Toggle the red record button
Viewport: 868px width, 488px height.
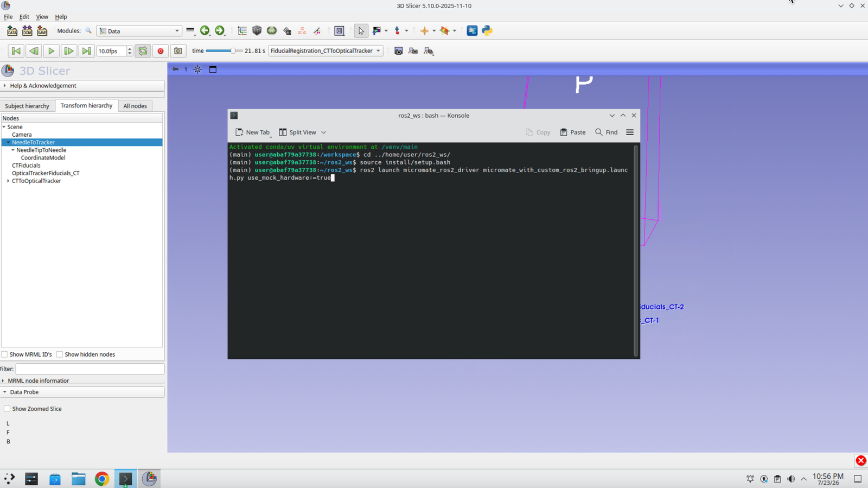161,51
